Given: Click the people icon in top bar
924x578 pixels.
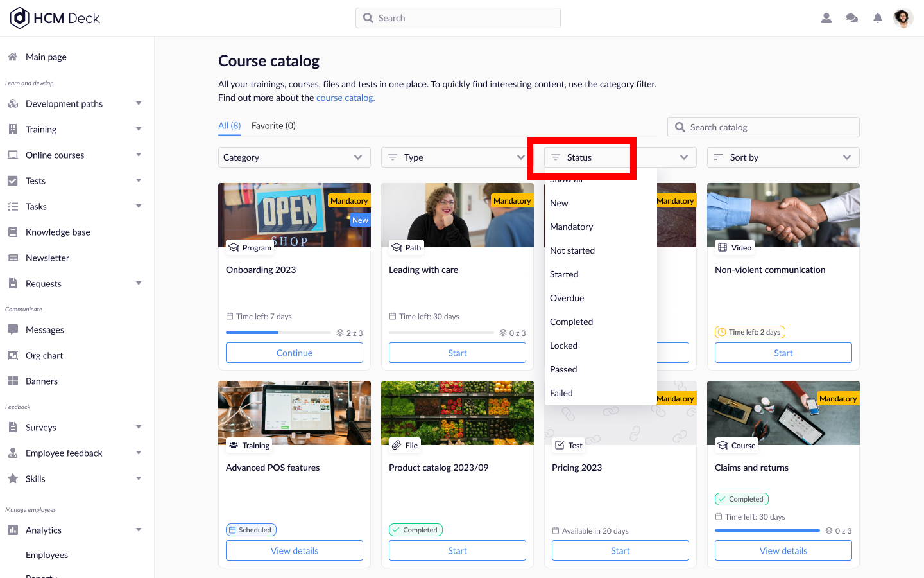Looking at the screenshot, I should [x=826, y=18].
